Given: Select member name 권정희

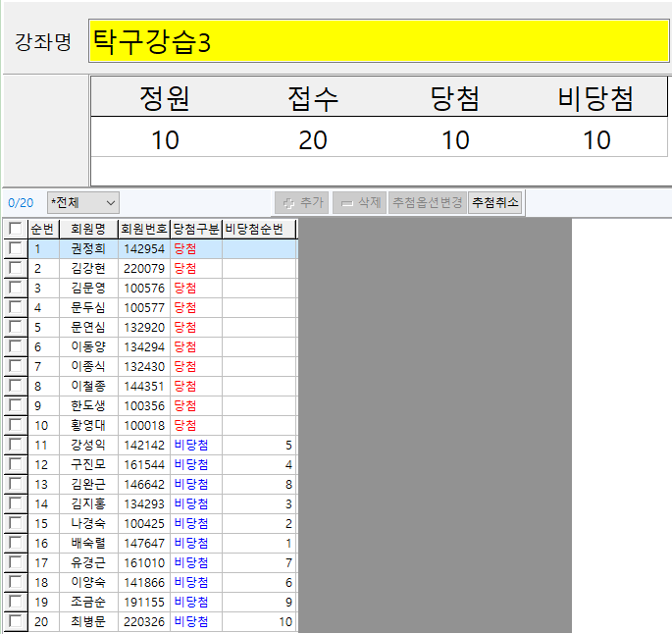Looking at the screenshot, I should (88, 248).
